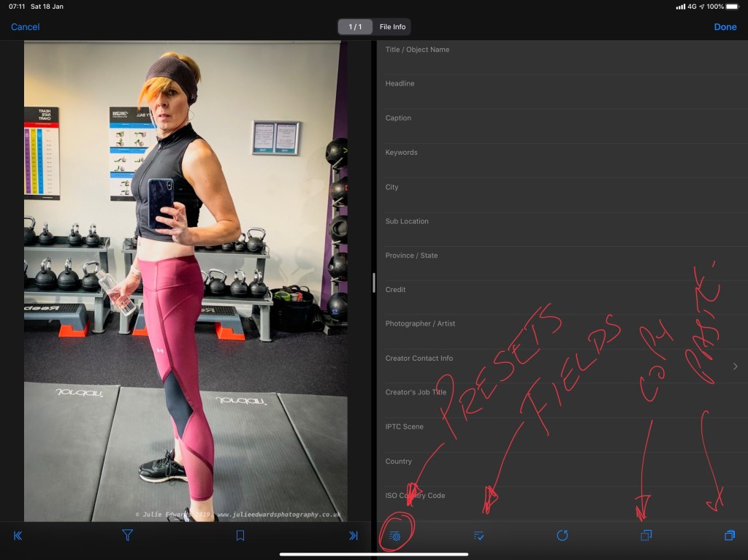Tap the copy metadata icon
This screenshot has width=748, height=560.
646,536
